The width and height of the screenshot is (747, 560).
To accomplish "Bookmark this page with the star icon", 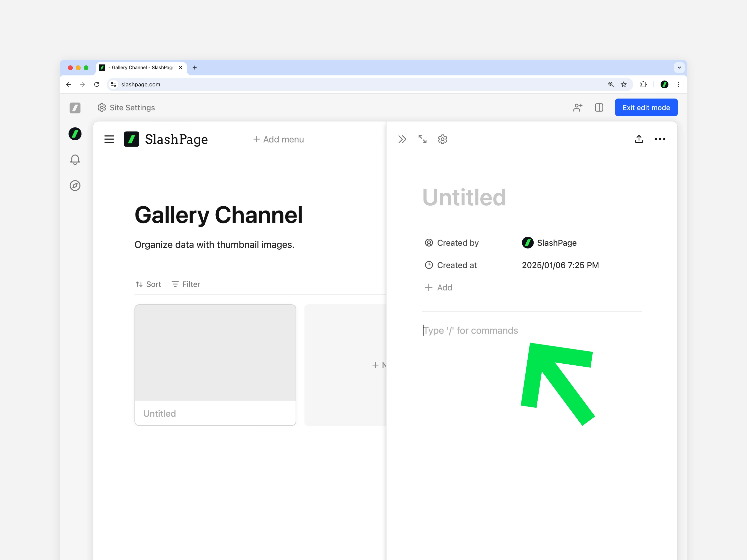I will click(x=624, y=84).
